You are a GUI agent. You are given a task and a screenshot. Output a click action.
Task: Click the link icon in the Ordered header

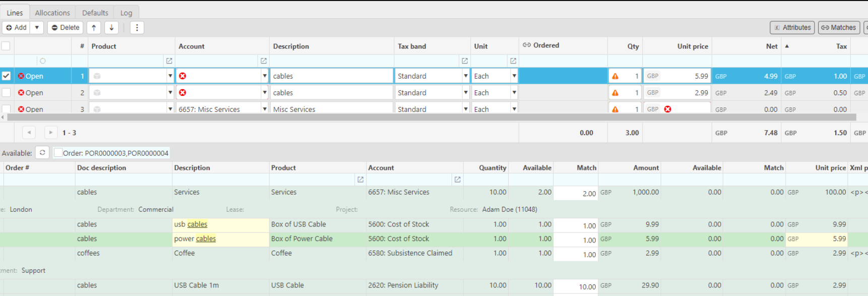pos(526,45)
